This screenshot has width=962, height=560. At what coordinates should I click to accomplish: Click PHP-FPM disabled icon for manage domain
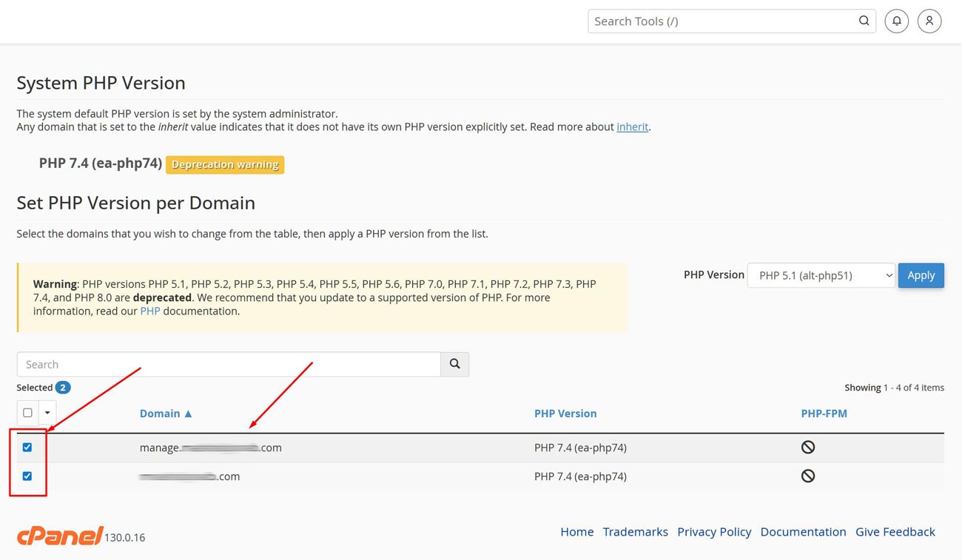pyautogui.click(x=808, y=447)
